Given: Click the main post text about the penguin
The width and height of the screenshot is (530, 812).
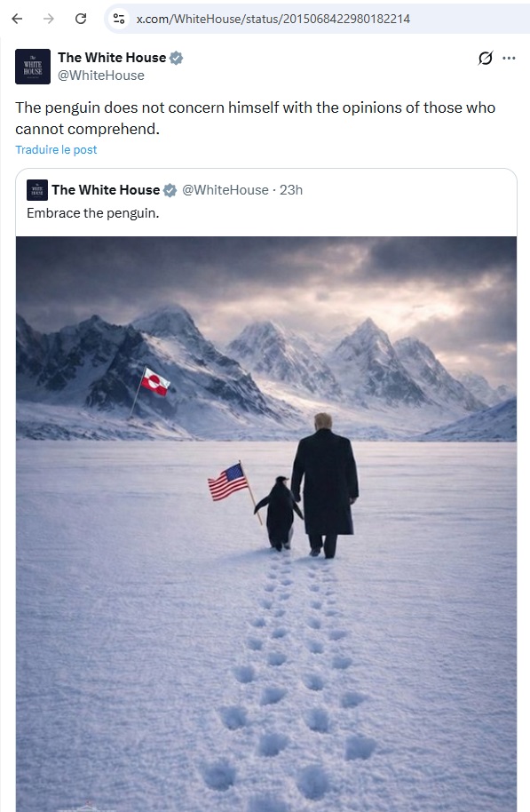Looking at the screenshot, I should [255, 118].
